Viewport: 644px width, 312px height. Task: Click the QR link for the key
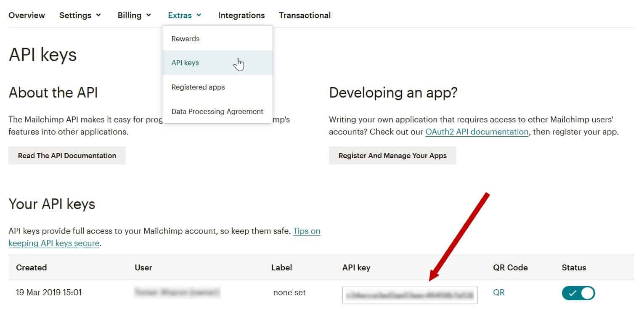[499, 292]
